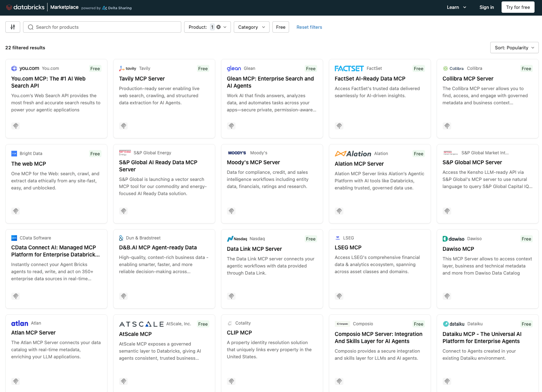Click the Dataiku provider logo
542x392 pixels.
pos(454,324)
